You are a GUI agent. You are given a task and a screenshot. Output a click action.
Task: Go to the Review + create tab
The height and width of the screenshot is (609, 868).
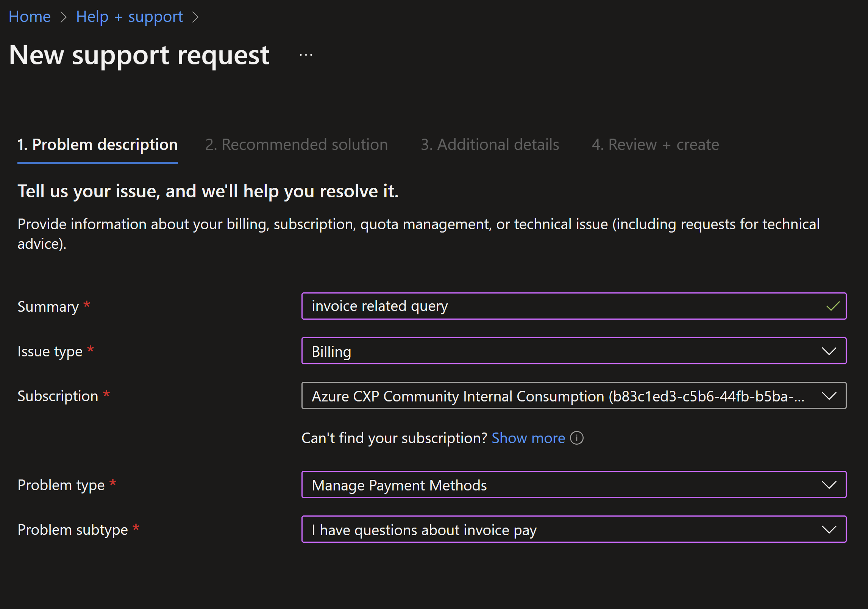pos(656,144)
